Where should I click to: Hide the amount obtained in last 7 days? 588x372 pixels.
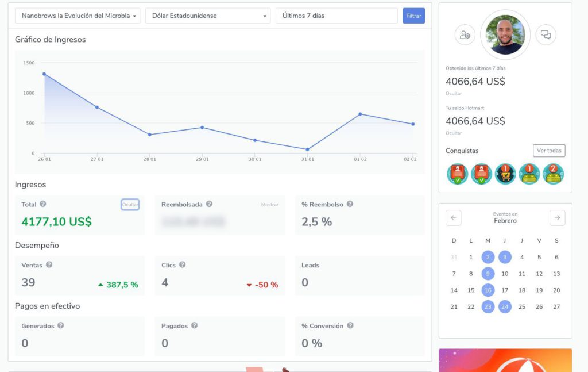tap(454, 94)
